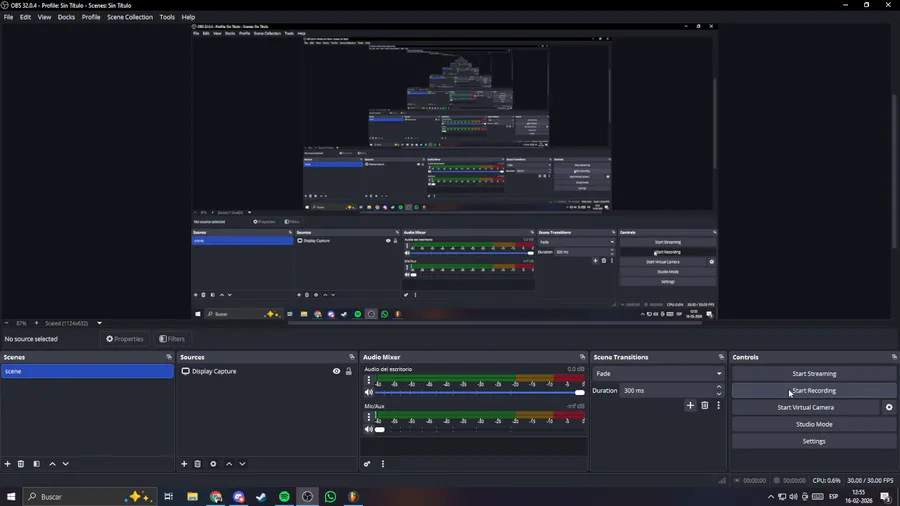900x506 pixels.
Task: Open the Scene Collection menu
Action: click(x=130, y=17)
